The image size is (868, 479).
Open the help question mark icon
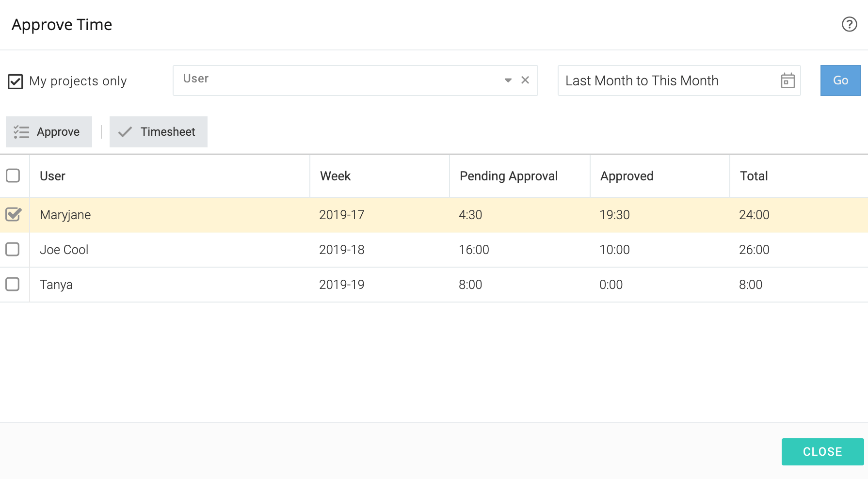[x=849, y=24]
